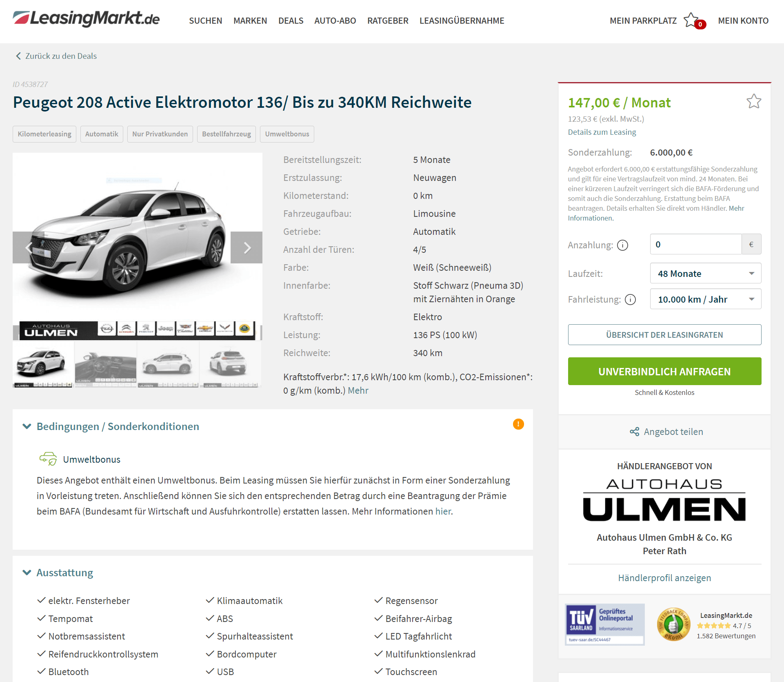Viewport: 784px width, 682px height.
Task: Click the back chevron beside Zurück zu den Deals
Action: 18,56
